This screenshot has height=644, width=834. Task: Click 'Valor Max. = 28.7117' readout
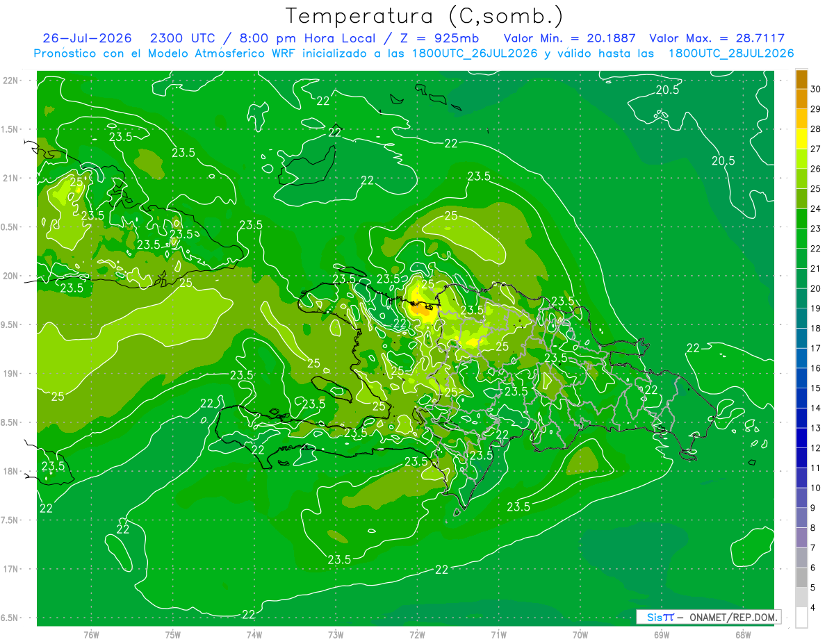click(x=717, y=38)
